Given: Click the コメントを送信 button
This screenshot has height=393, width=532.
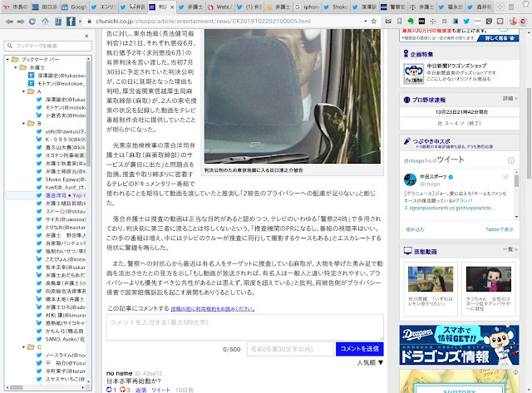Looking at the screenshot, I should click(360, 349).
